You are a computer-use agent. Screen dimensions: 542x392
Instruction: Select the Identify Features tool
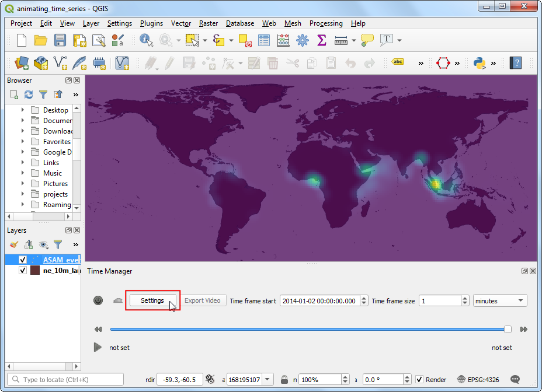coord(145,40)
